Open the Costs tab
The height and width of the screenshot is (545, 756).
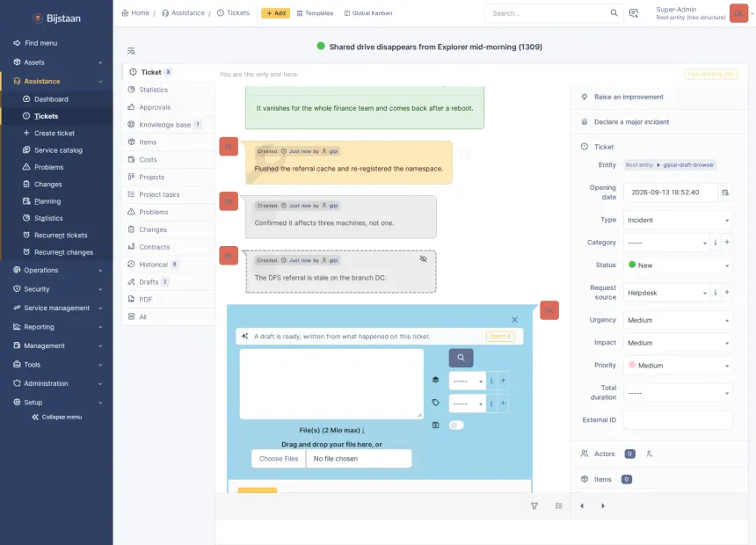tap(168, 160)
